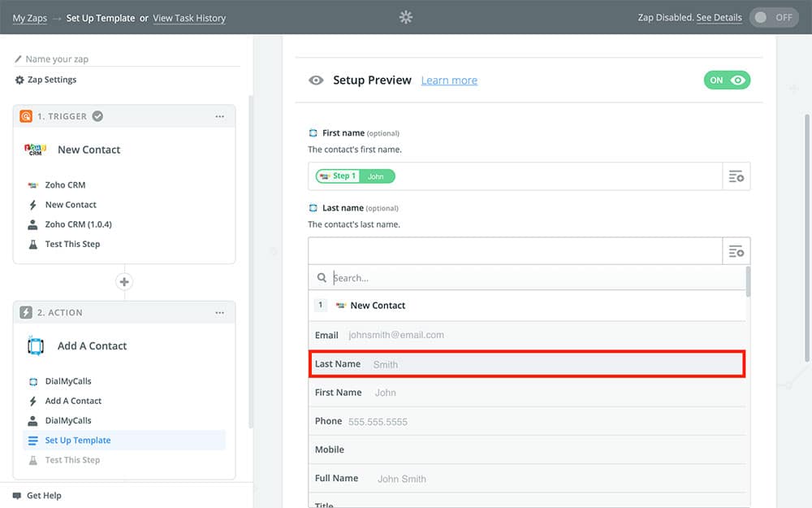Screen dimensions: 812x508
Task: Click the insert field icon for Last name
Action: [x=736, y=251]
